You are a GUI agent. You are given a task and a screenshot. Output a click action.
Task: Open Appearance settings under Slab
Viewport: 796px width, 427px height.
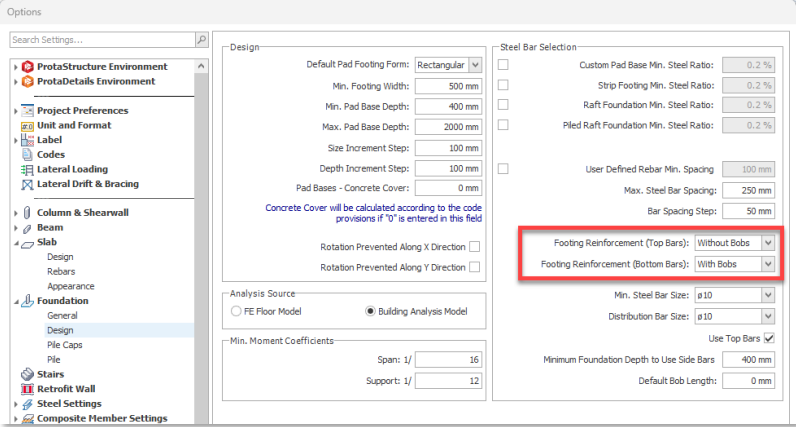point(70,286)
